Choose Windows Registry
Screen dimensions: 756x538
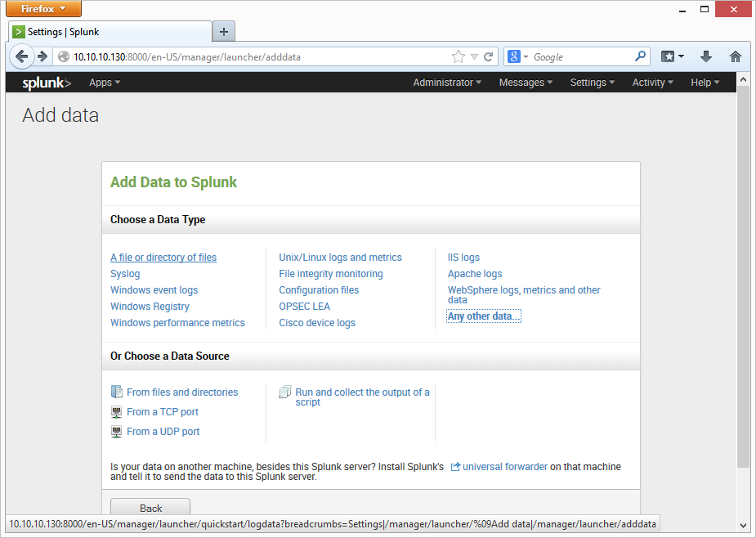[x=150, y=307]
